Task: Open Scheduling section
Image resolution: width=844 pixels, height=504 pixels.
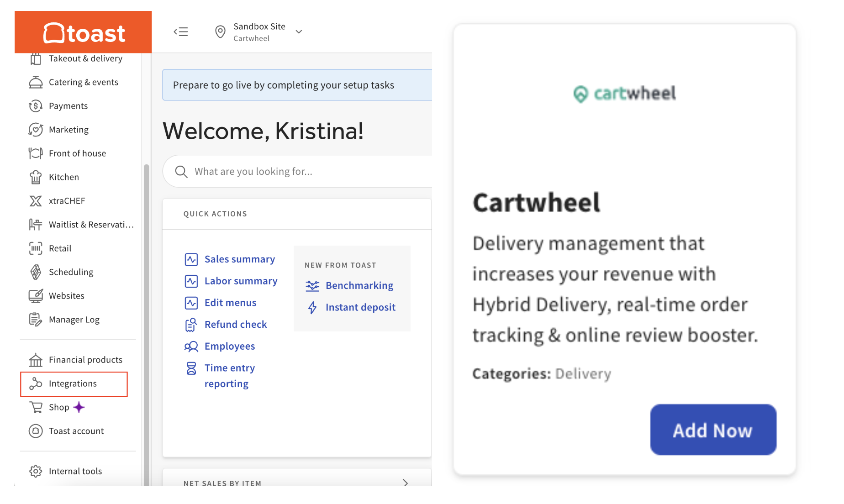Action: [71, 272]
